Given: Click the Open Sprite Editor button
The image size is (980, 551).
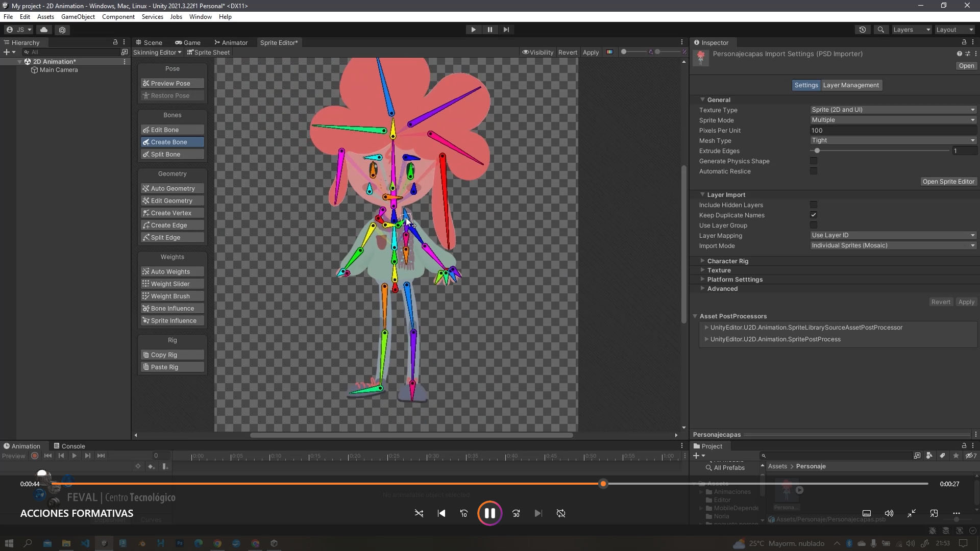Looking at the screenshot, I should (x=948, y=181).
